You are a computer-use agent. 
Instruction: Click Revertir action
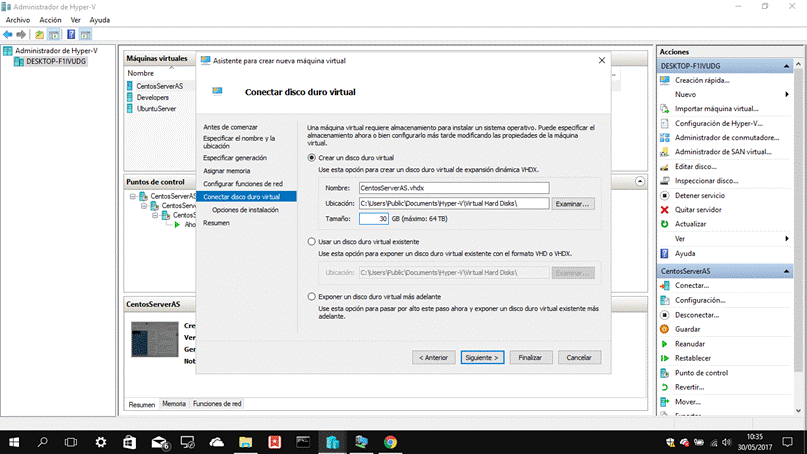pyautogui.click(x=689, y=387)
